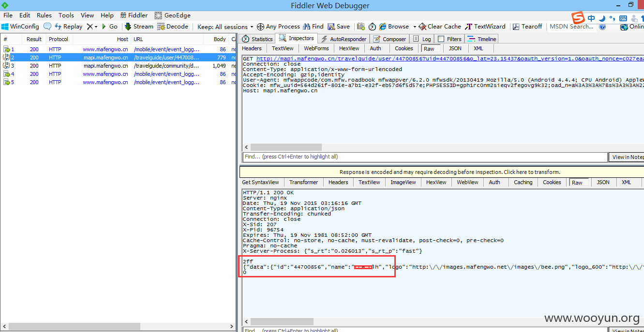Click the Browse Internet Explorer button

tap(394, 27)
